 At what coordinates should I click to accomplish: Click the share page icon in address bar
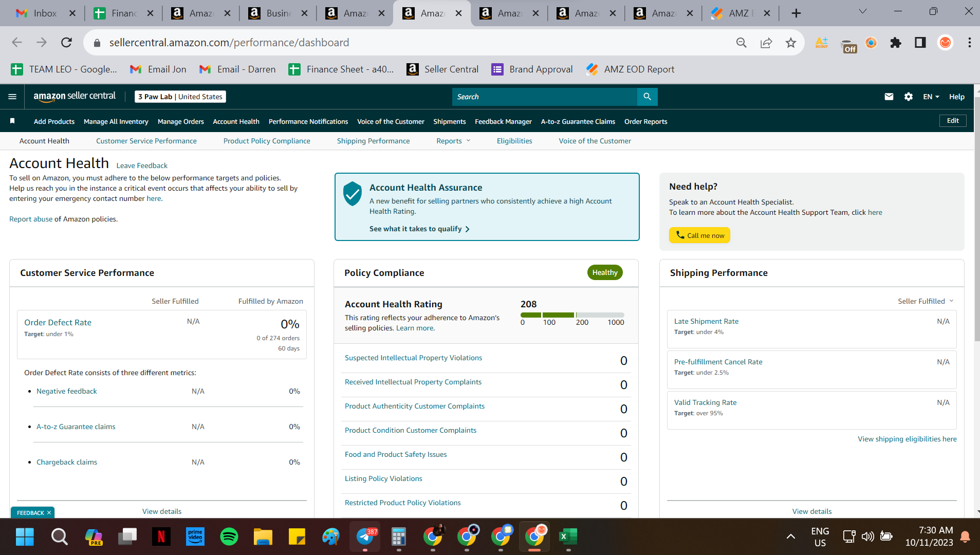[766, 43]
